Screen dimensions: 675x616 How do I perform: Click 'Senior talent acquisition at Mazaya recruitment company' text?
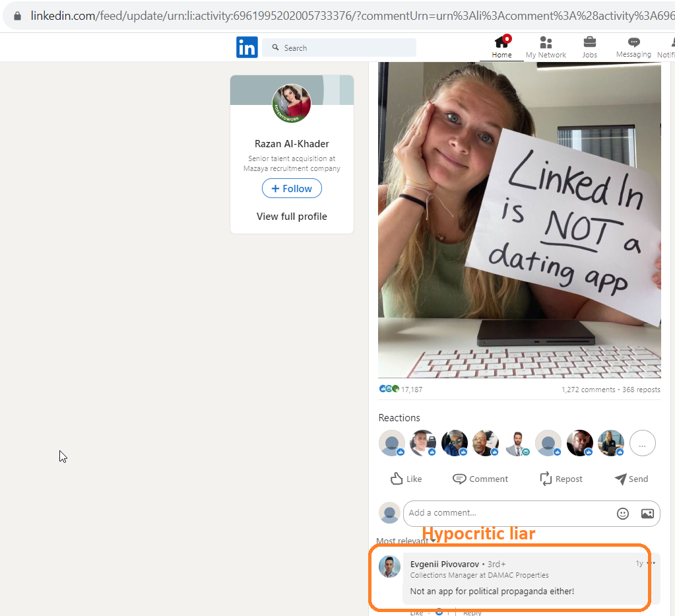292,164
